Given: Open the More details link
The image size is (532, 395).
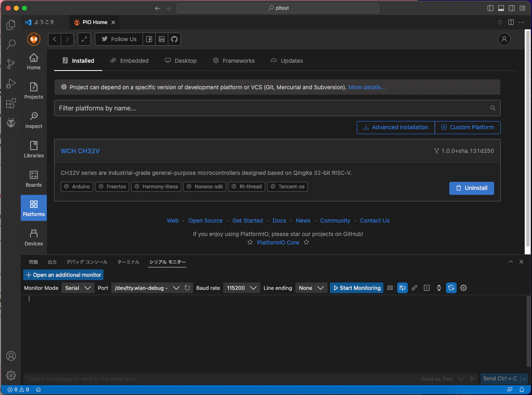Looking at the screenshot, I should 367,87.
